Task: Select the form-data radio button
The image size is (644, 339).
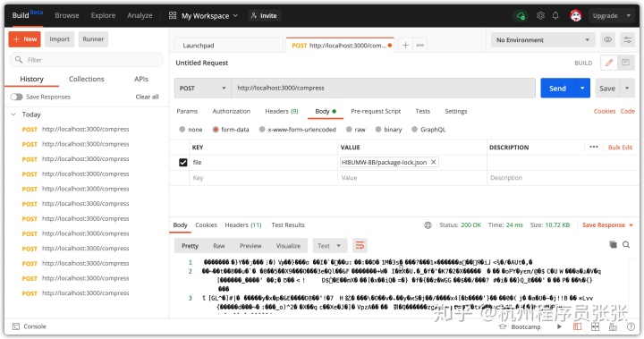Action: click(216, 130)
